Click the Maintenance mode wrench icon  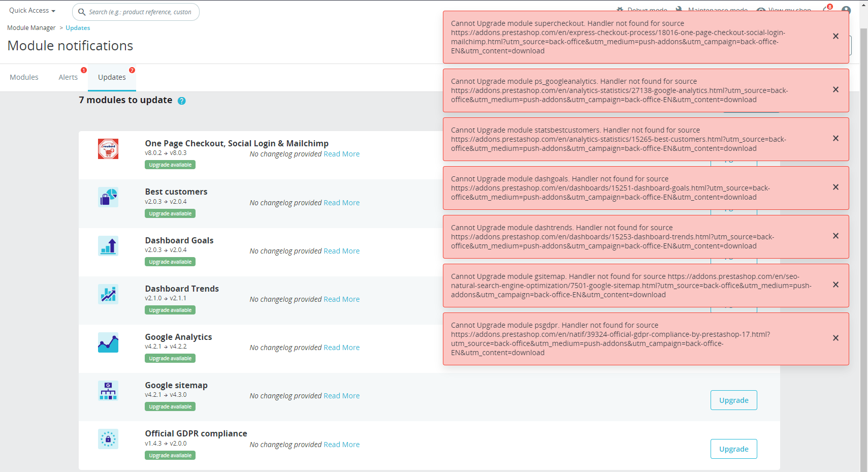click(678, 9)
